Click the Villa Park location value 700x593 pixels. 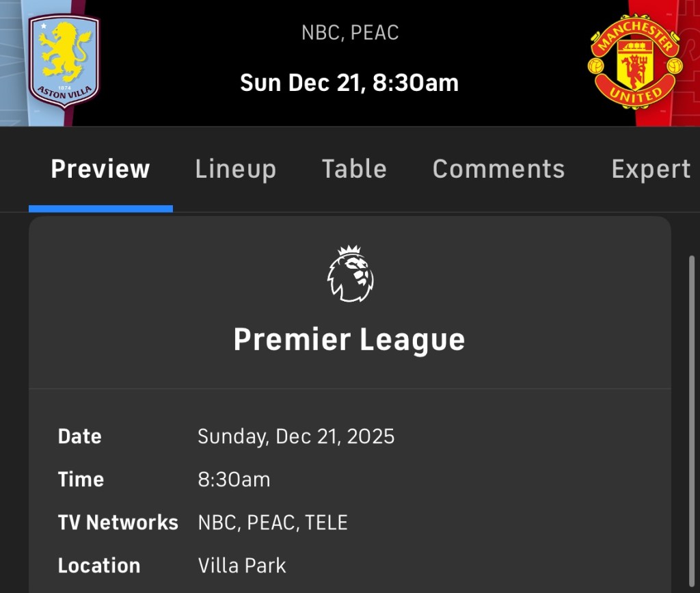242,566
